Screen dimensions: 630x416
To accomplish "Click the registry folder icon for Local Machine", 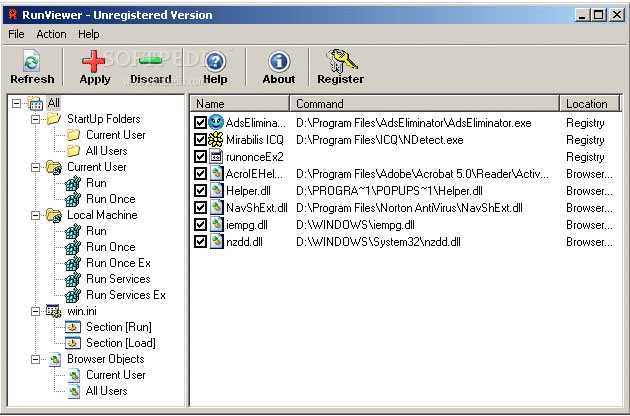I will point(54,215).
